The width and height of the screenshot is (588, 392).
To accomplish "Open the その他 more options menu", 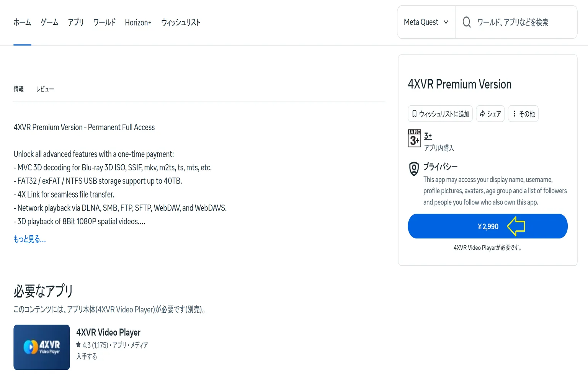I will pos(523,114).
